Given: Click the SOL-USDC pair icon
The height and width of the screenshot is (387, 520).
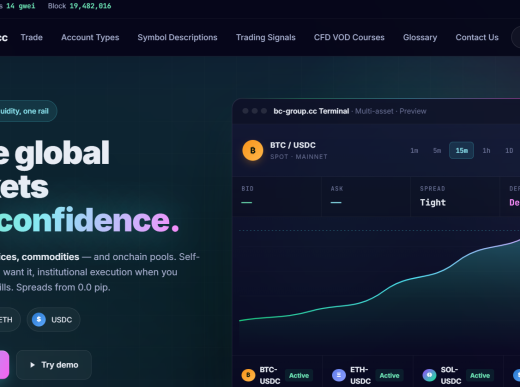Looking at the screenshot, I should [429, 375].
